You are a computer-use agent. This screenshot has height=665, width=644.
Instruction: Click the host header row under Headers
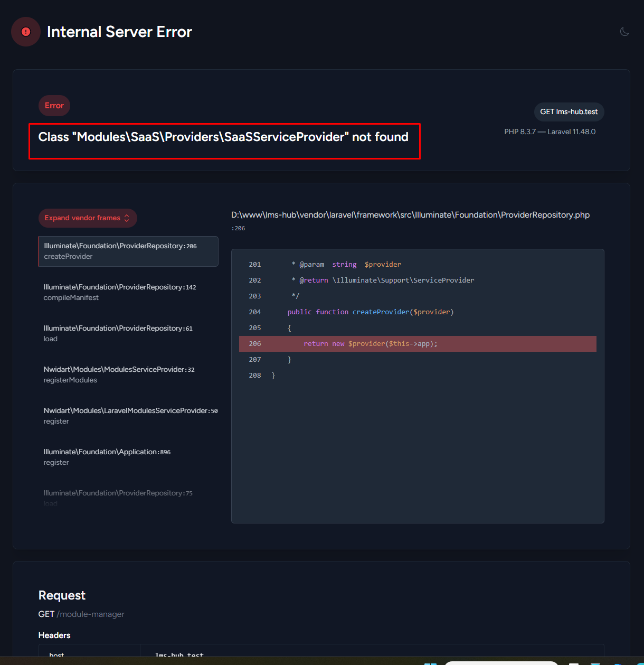pos(89,655)
